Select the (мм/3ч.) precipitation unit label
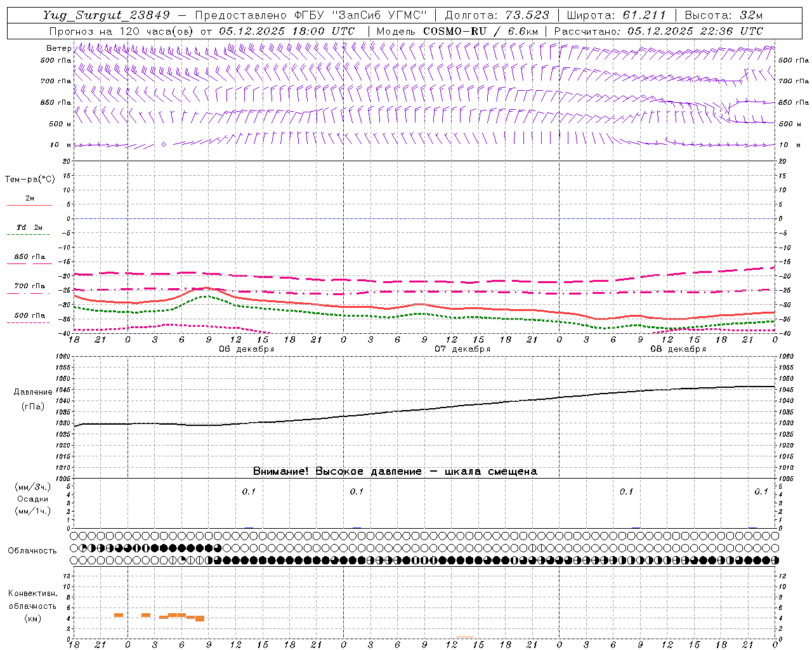This screenshot has height=650, width=812. click(33, 487)
